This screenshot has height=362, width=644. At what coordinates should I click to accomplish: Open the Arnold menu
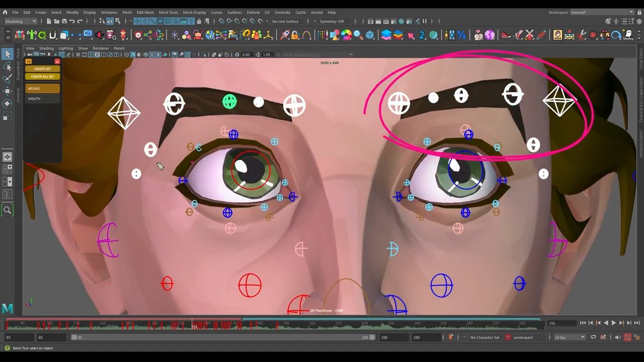pyautogui.click(x=316, y=12)
